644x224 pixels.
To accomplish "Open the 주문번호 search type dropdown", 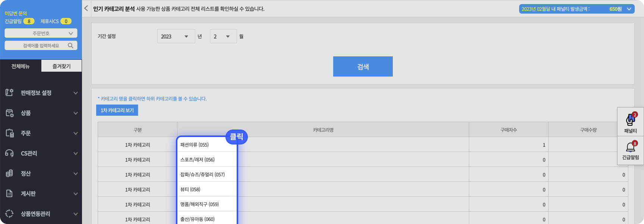I will point(41,33).
